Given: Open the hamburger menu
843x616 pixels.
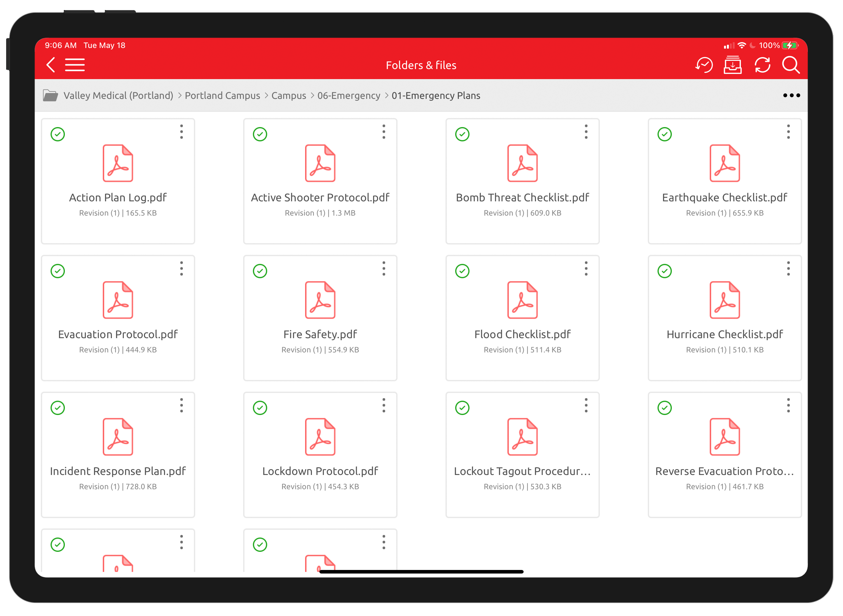Looking at the screenshot, I should point(75,65).
